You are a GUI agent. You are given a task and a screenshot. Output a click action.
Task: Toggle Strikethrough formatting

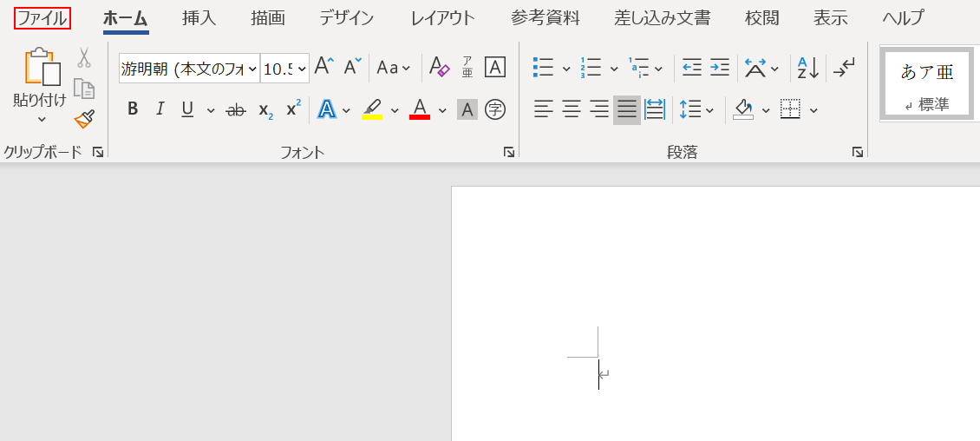[x=235, y=110]
